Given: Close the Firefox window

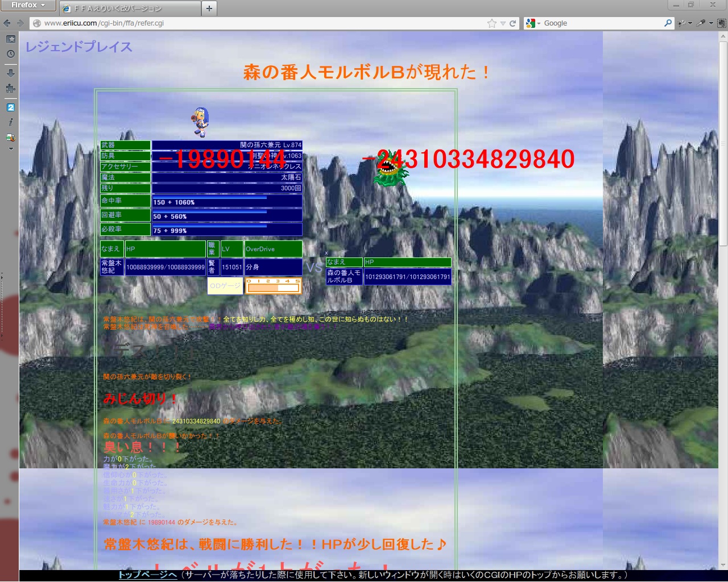Looking at the screenshot, I should click(x=713, y=5).
